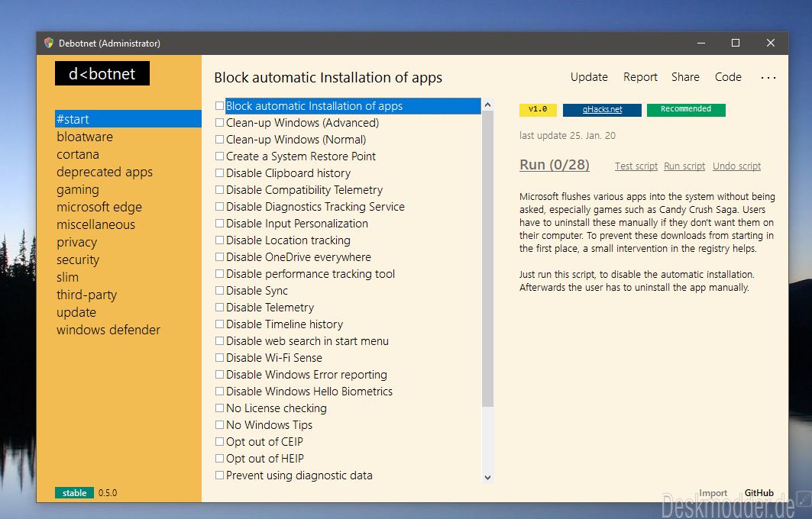Tick 'Disable Windows Hello Biometrics' checkbox

point(219,392)
